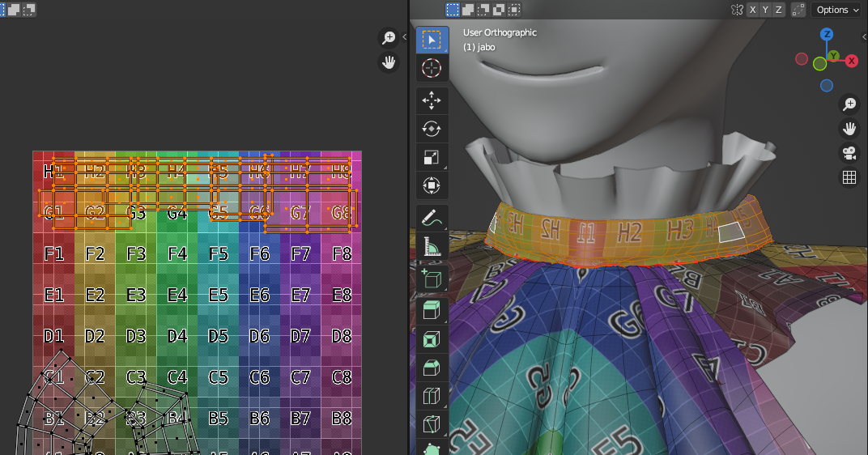Click the F8 cell on the UV grid
Image resolution: width=868 pixels, height=455 pixels.
(x=342, y=253)
